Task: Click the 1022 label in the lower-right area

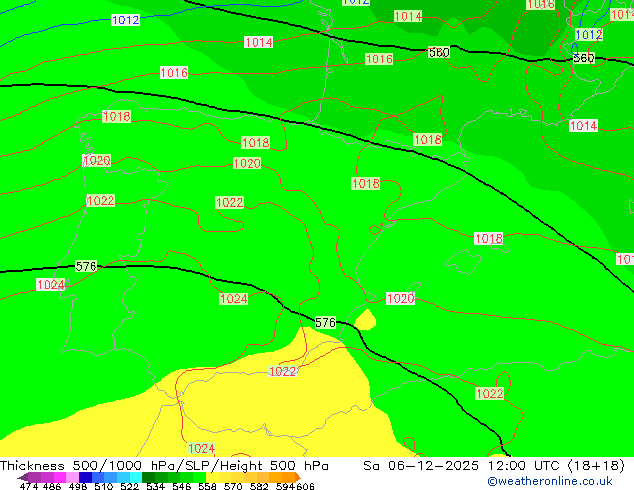Action: click(490, 393)
